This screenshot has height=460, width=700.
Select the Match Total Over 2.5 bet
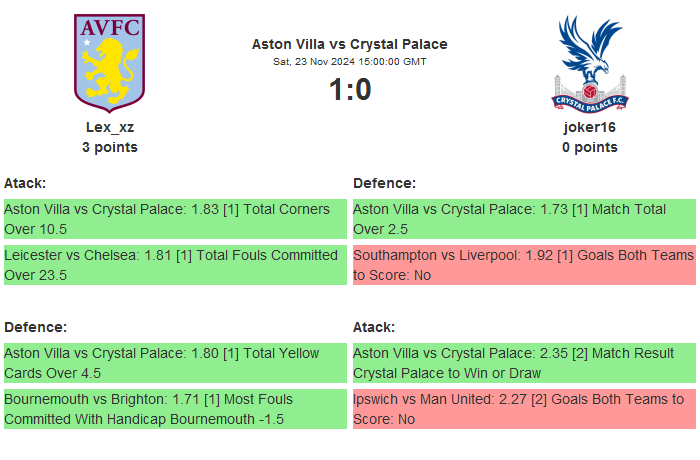(x=523, y=219)
